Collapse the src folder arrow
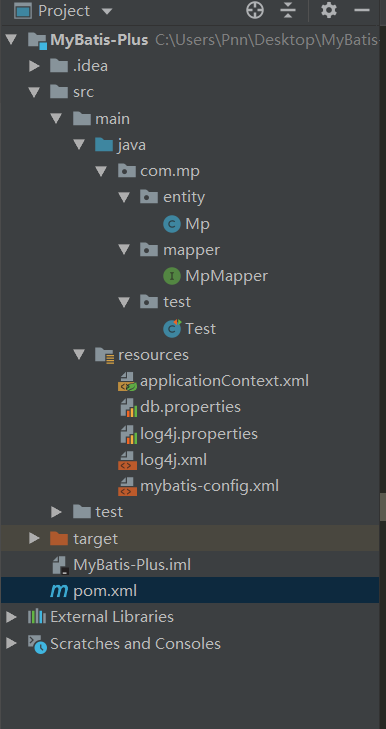The width and height of the screenshot is (386, 729). (x=34, y=92)
